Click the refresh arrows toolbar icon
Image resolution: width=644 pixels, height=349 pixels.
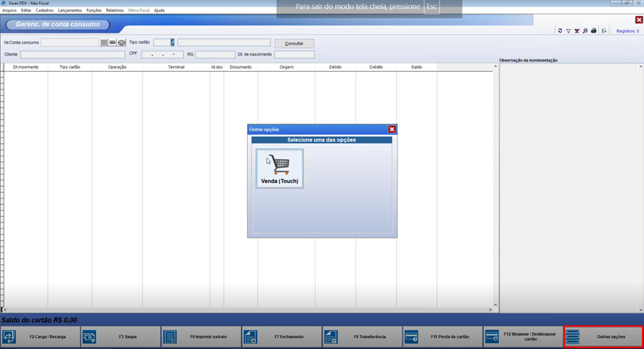pos(560,31)
